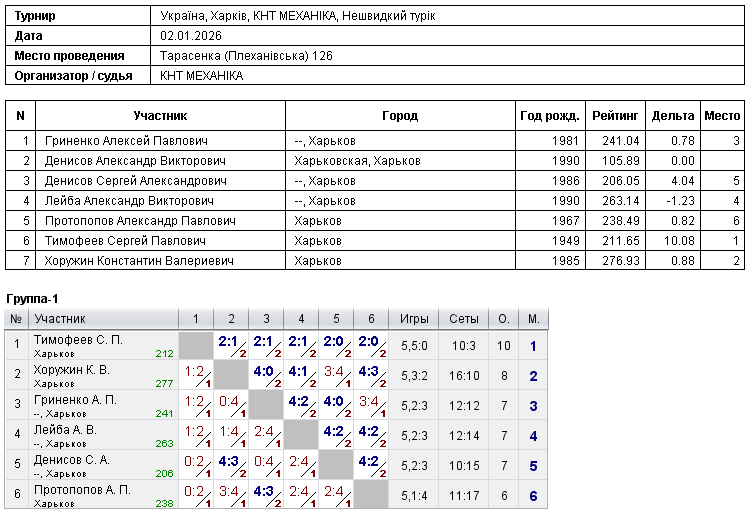Click Хоружин's 4:0 score against player 3
The image size is (750, 514).
[x=263, y=372]
